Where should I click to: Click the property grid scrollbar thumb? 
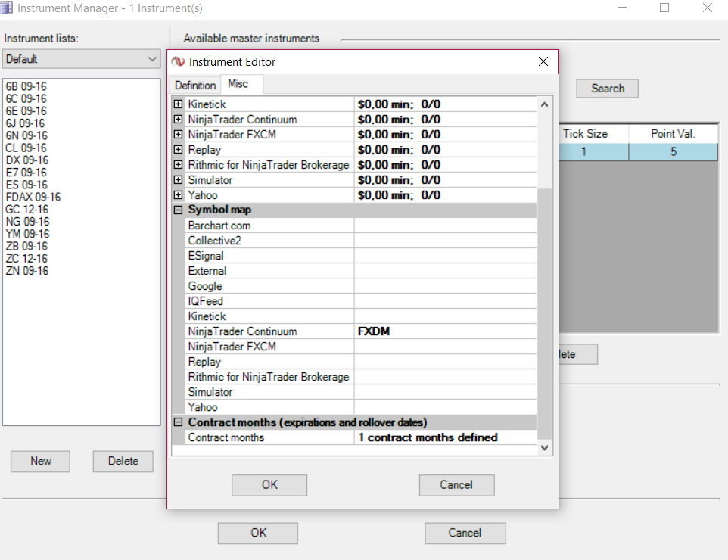pos(545,313)
